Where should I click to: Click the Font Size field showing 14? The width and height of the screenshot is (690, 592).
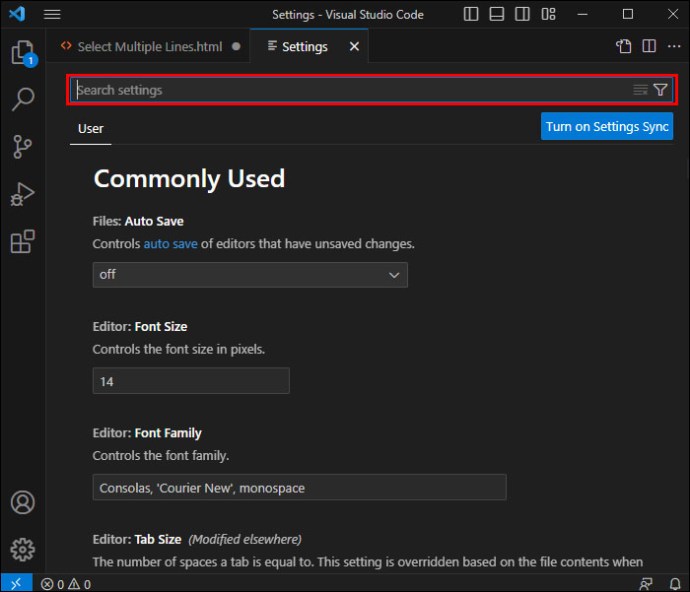[191, 381]
